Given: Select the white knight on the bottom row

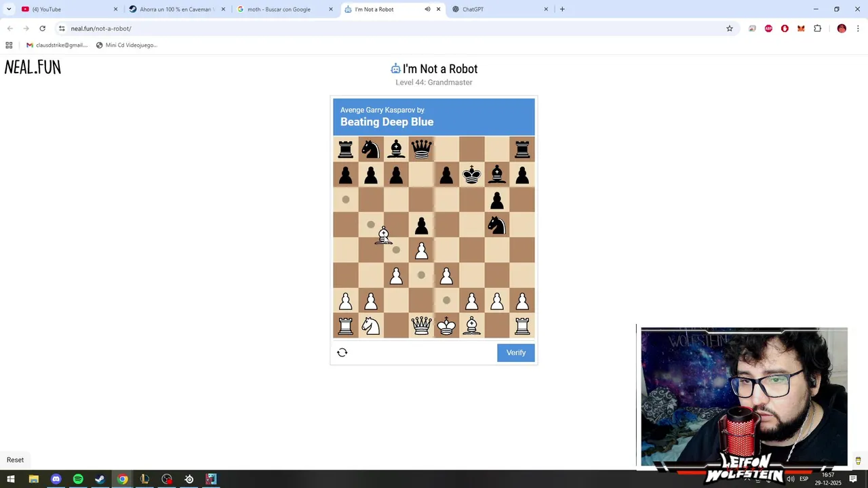Looking at the screenshot, I should pyautogui.click(x=371, y=326).
